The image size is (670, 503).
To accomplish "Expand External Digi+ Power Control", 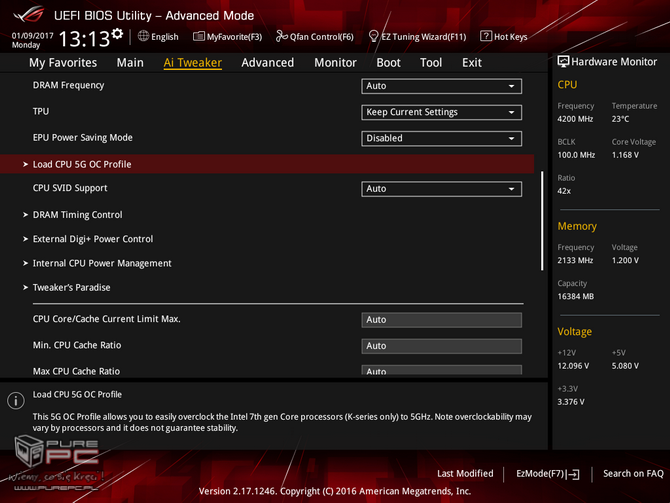I will [x=93, y=239].
